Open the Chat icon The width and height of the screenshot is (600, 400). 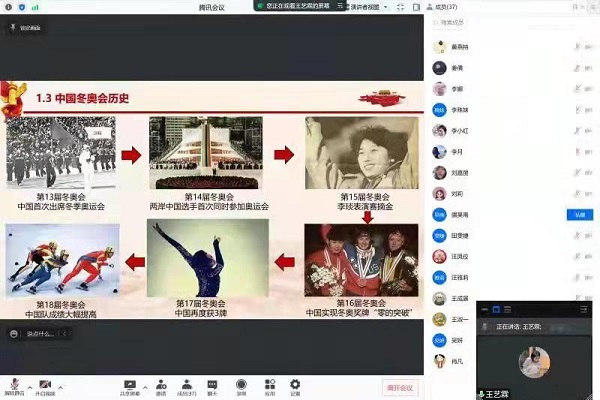pos(212,384)
